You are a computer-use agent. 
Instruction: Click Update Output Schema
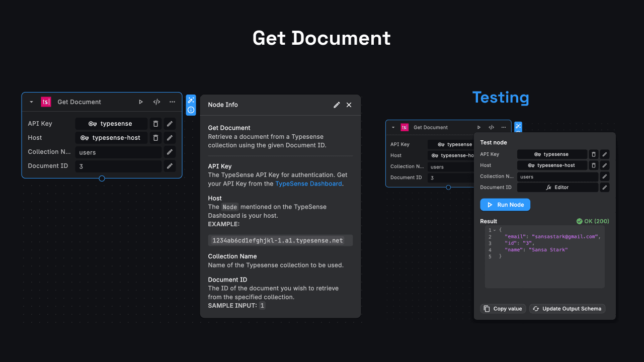pos(567,308)
